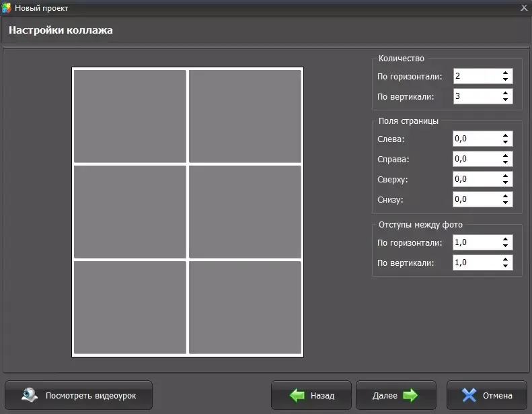Select the bottom-left collage cell
This screenshot has height=414, width=532.
click(130, 308)
